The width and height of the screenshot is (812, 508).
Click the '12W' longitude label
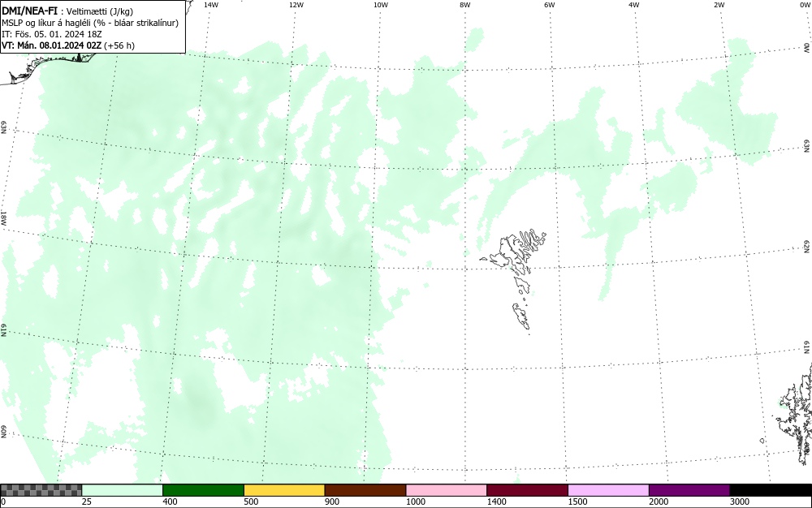pyautogui.click(x=296, y=5)
